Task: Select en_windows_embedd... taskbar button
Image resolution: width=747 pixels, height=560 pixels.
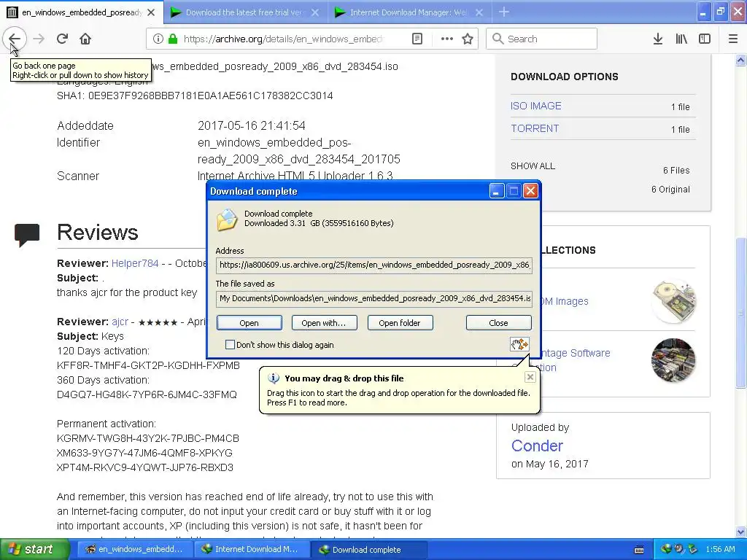Action: click(134, 550)
